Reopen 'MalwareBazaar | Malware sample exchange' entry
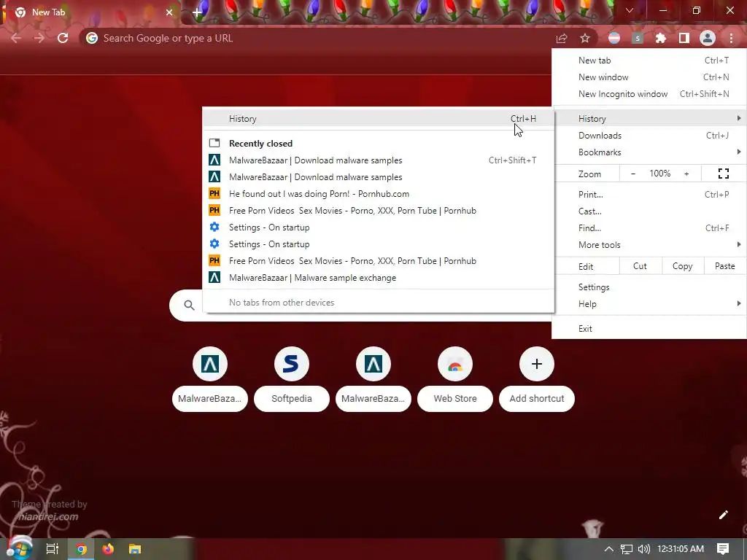 tap(379, 278)
